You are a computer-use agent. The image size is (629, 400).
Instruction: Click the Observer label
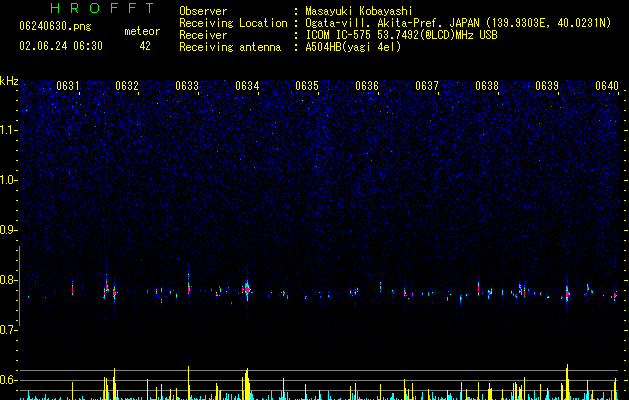203,11
